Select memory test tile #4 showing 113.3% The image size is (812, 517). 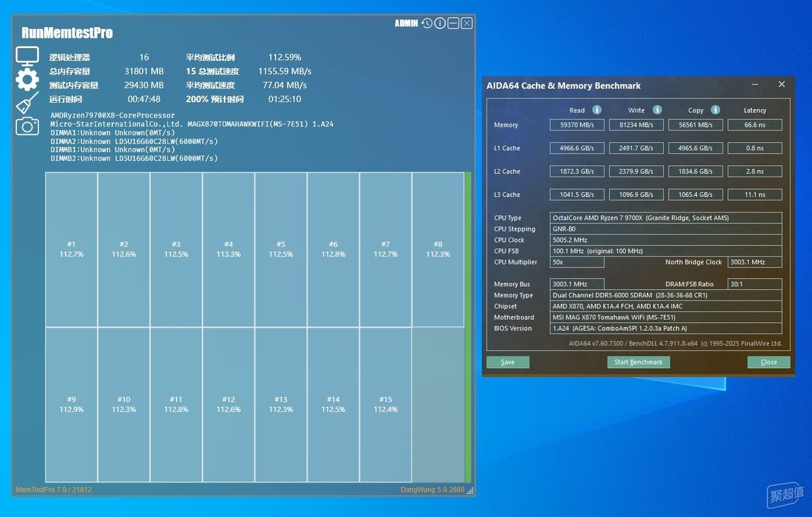pyautogui.click(x=228, y=250)
